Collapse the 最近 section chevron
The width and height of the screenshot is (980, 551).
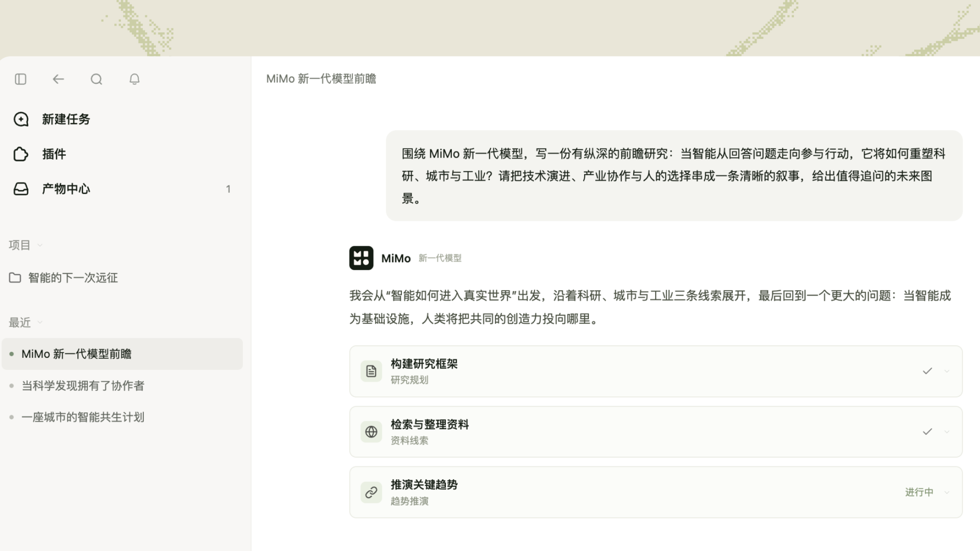click(x=40, y=322)
